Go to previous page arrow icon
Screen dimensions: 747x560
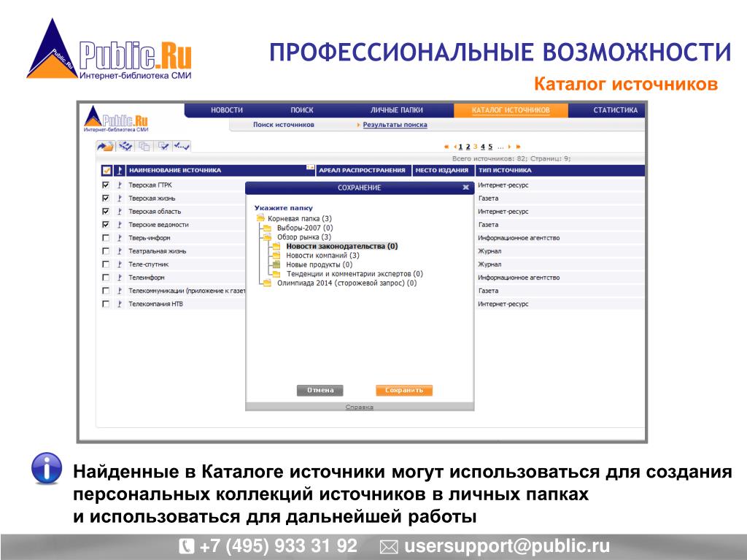point(455,147)
